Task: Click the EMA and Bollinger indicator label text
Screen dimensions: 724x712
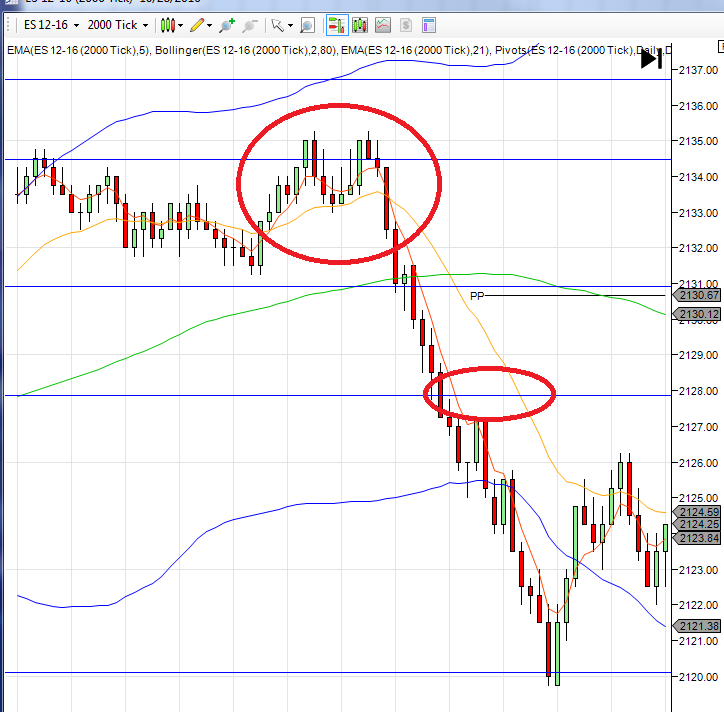Action: click(x=339, y=50)
